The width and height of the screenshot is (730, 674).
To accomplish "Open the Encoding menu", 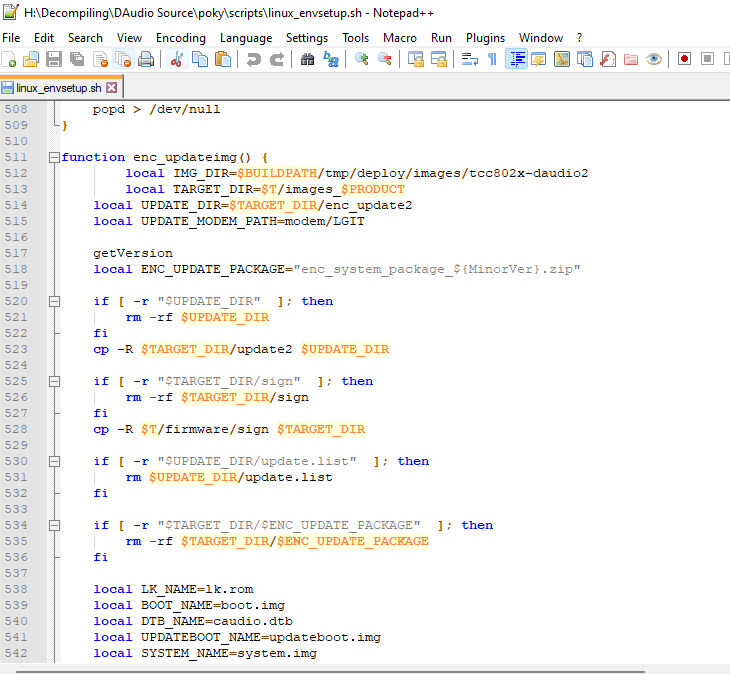I will [x=181, y=38].
